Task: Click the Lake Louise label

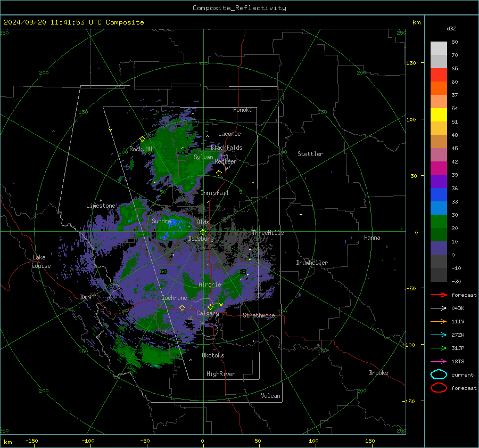Action: click(41, 262)
